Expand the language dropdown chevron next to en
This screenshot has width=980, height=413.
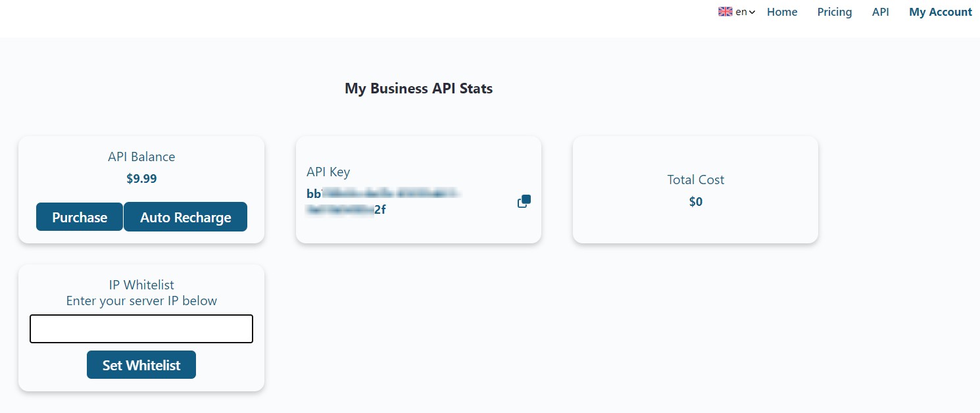[752, 12]
